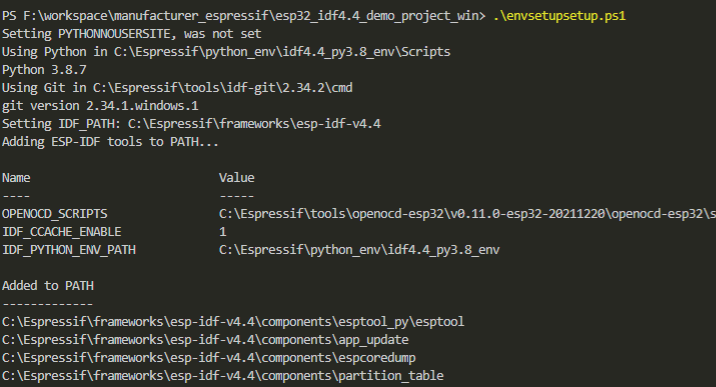Click the IDF_CCACHE_ENABLE variable name
Viewport: 716px width, 387px height.
[x=62, y=232]
